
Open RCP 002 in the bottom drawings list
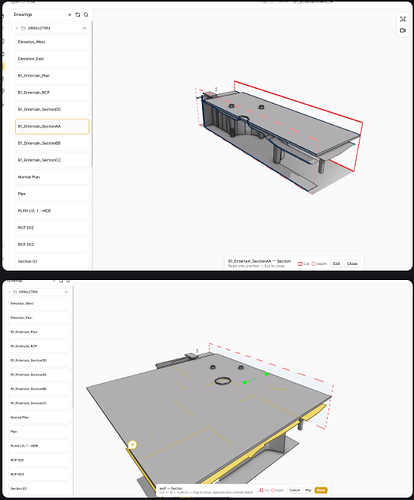[x=39, y=460]
